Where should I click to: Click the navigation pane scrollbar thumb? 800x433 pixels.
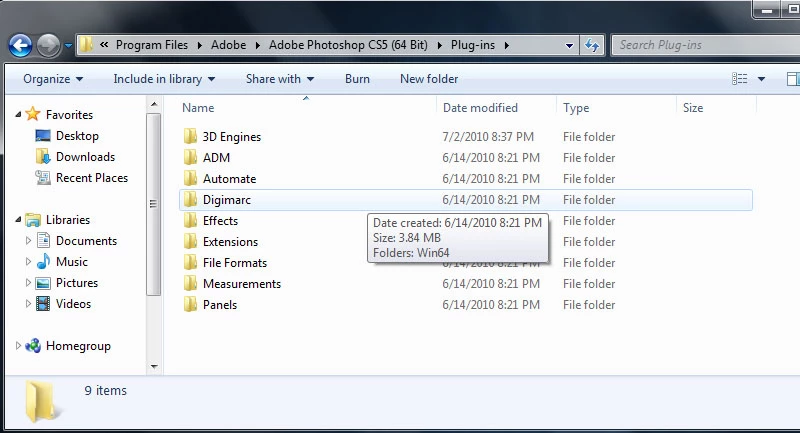pos(154,204)
